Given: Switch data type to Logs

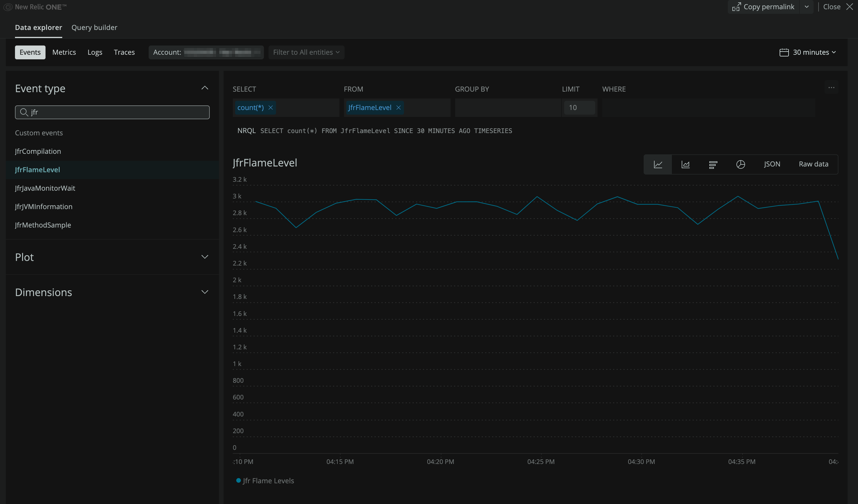Looking at the screenshot, I should (x=95, y=52).
